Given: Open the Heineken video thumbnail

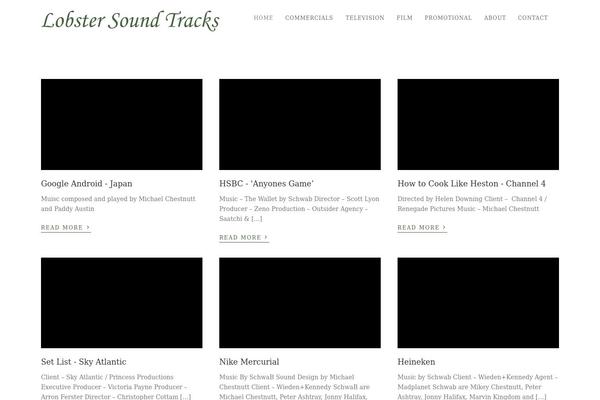Looking at the screenshot, I should point(478,303).
